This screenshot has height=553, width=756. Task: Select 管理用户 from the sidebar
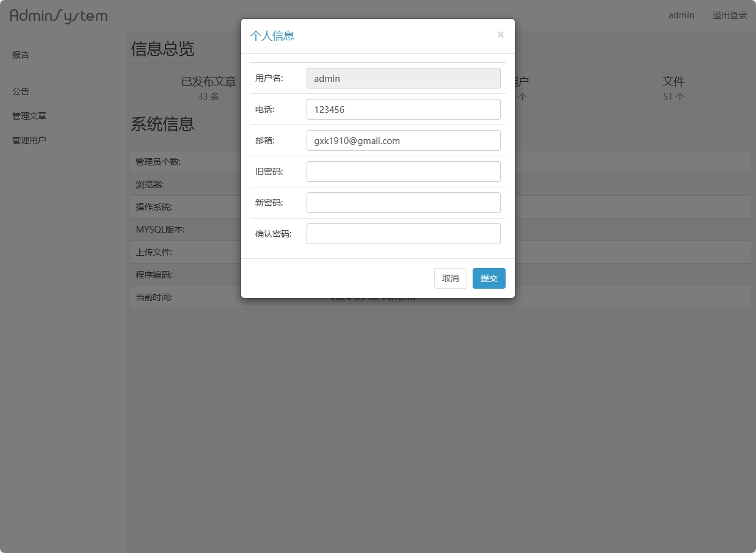[29, 140]
